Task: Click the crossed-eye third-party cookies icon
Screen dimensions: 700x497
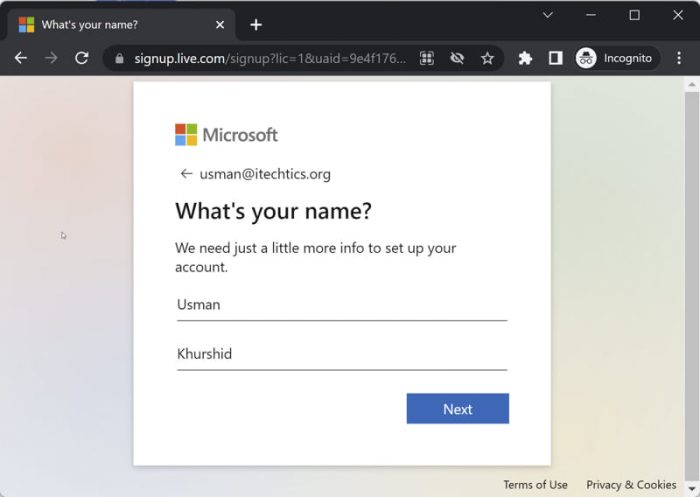Action: point(457,58)
